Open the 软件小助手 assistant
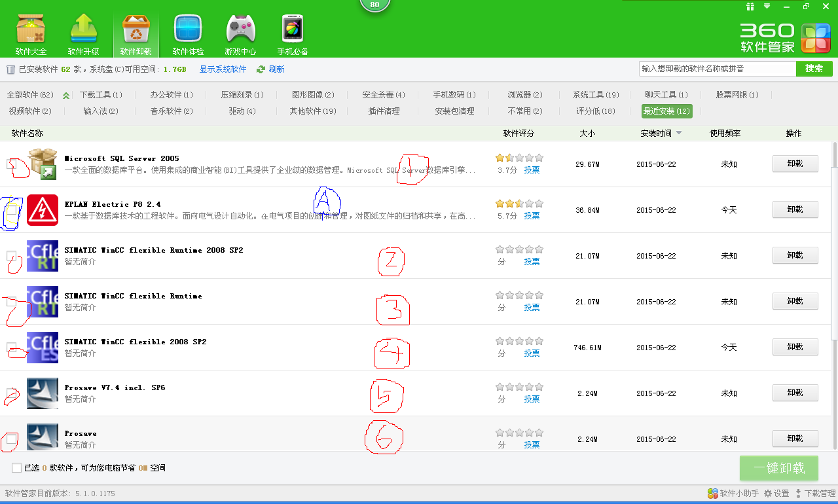 [x=733, y=494]
